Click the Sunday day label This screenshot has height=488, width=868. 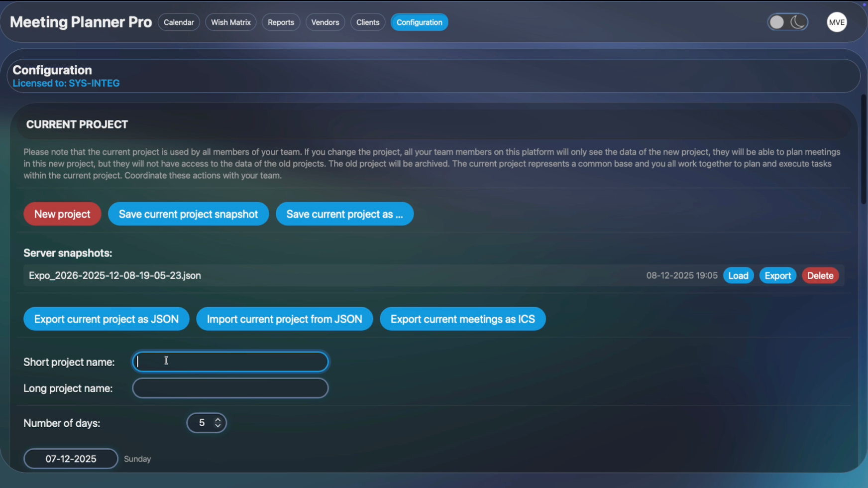pos(137,459)
